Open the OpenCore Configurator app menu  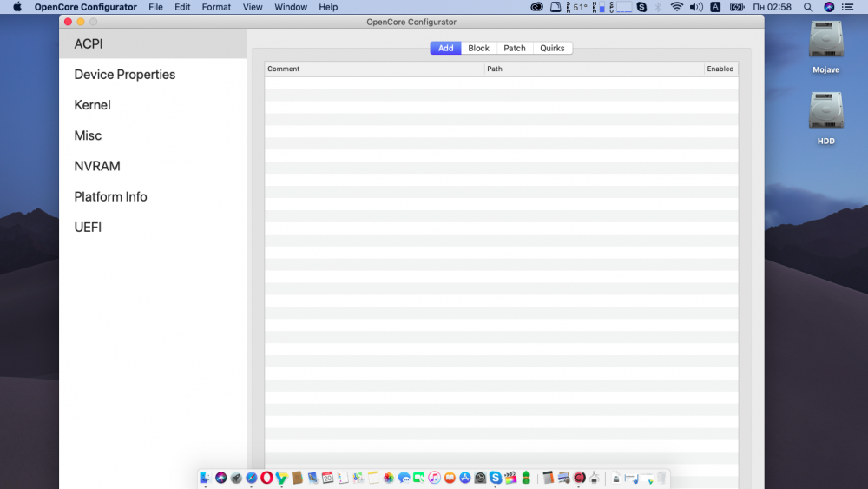[x=85, y=7]
